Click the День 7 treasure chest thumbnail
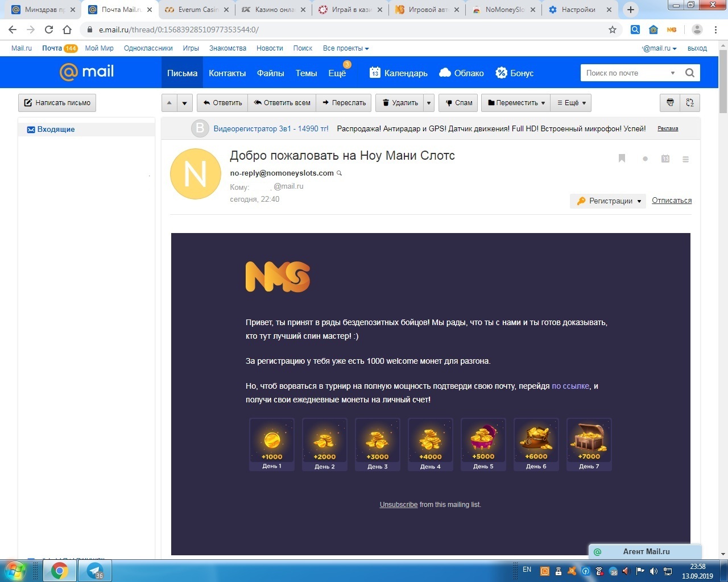This screenshot has width=728, height=582. (589, 444)
